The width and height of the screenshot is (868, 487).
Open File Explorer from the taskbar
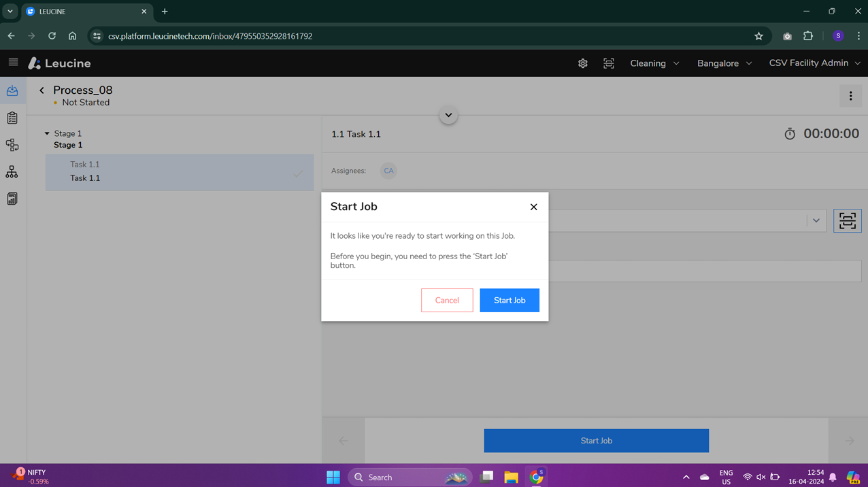click(511, 477)
